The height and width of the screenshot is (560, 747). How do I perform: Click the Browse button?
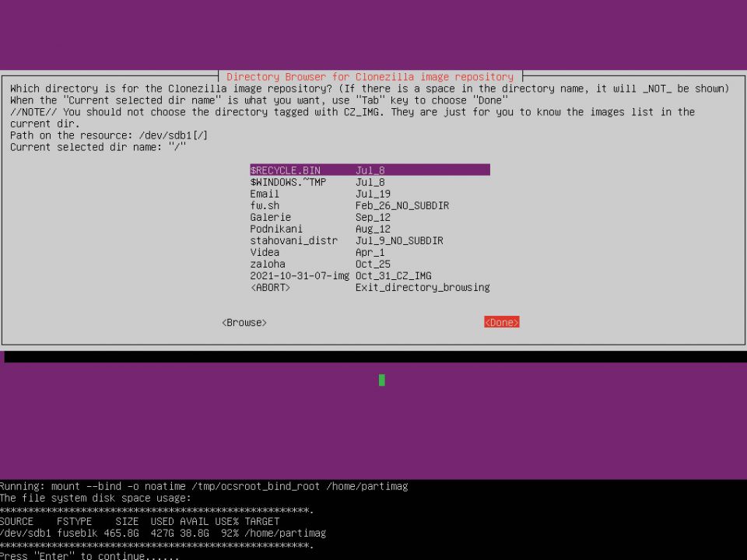click(244, 322)
